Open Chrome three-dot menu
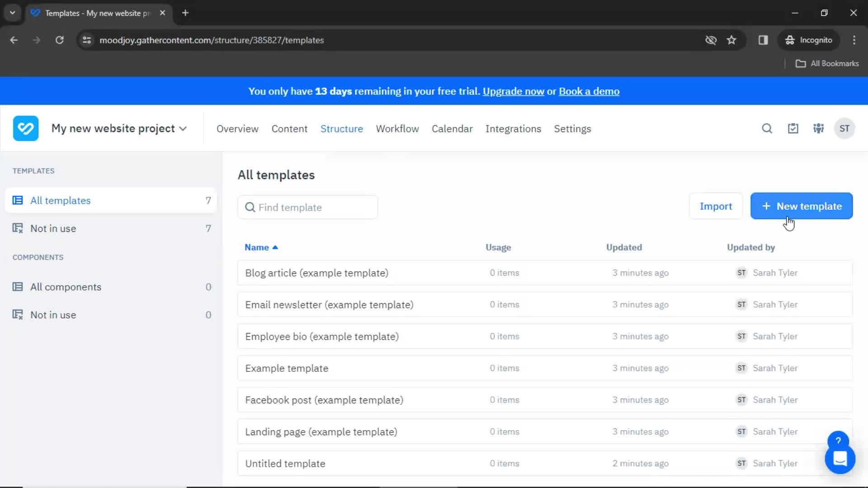Screen dimensions: 868x488 854,40
